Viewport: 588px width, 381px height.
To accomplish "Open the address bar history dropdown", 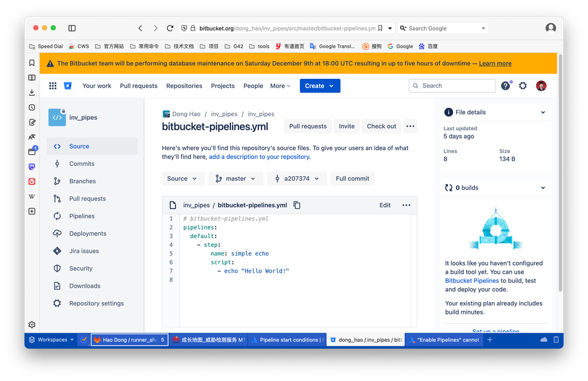I will pyautogui.click(x=390, y=28).
